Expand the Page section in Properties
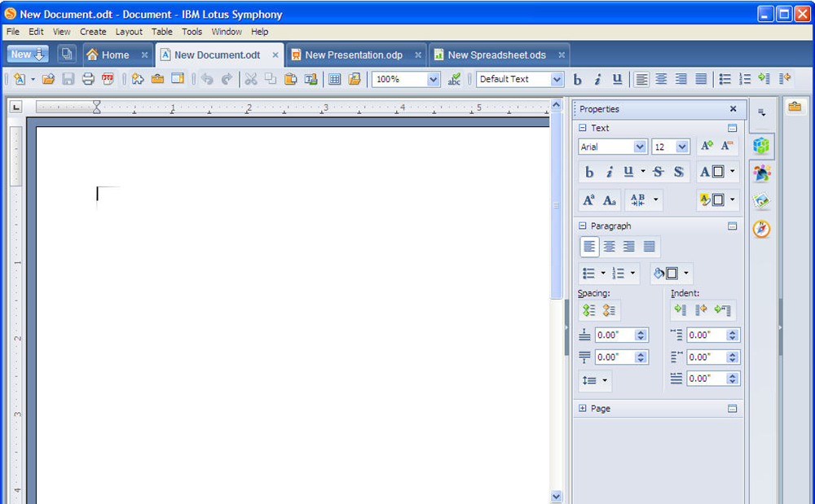Image resolution: width=815 pixels, height=504 pixels. click(x=582, y=408)
